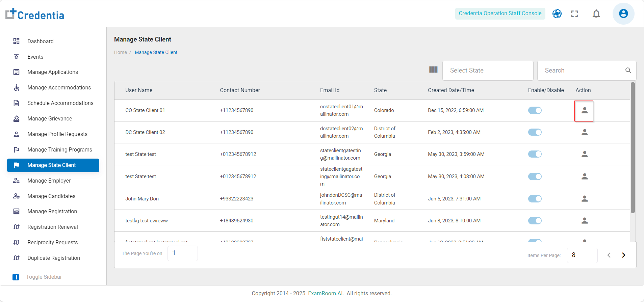Open the globe language icon in header

[557, 14]
